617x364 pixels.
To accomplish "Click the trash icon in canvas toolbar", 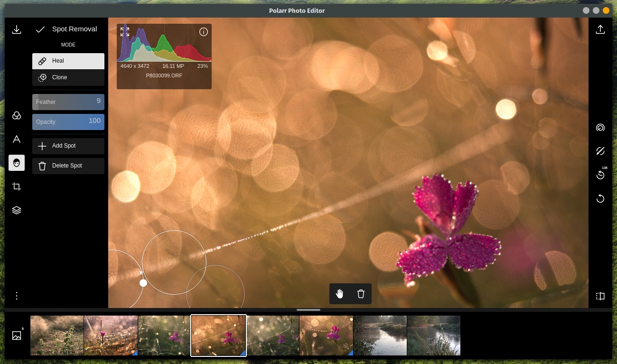I will pyautogui.click(x=361, y=294).
